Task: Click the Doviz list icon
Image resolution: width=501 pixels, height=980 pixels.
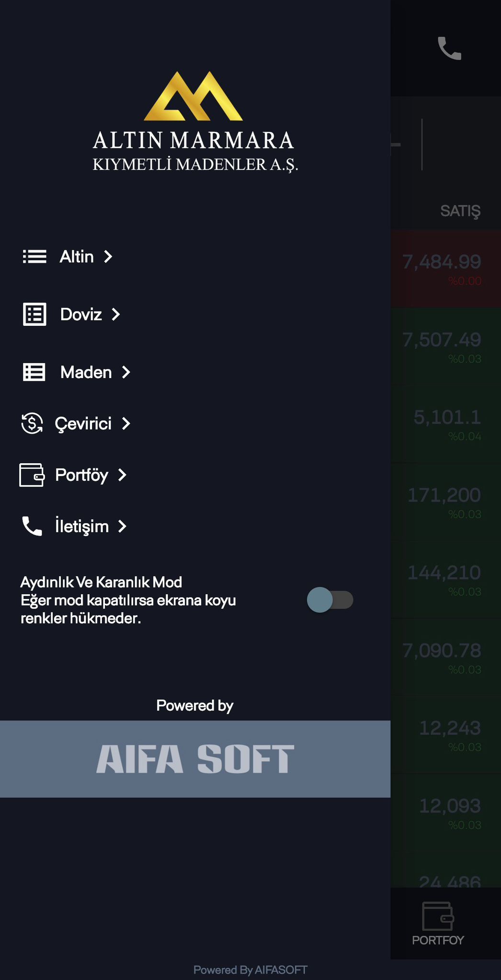Action: coord(34,314)
